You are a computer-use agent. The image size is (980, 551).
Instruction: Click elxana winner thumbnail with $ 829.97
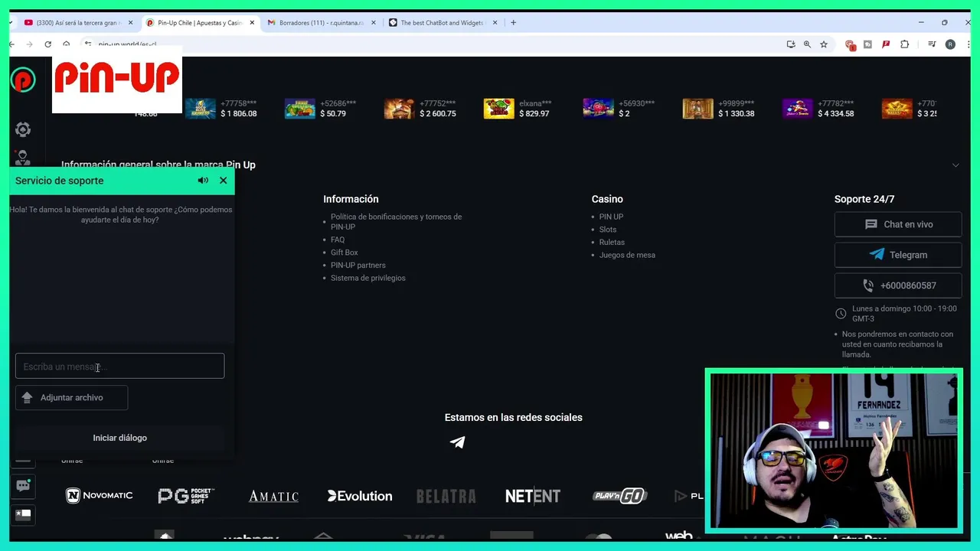[499, 109]
